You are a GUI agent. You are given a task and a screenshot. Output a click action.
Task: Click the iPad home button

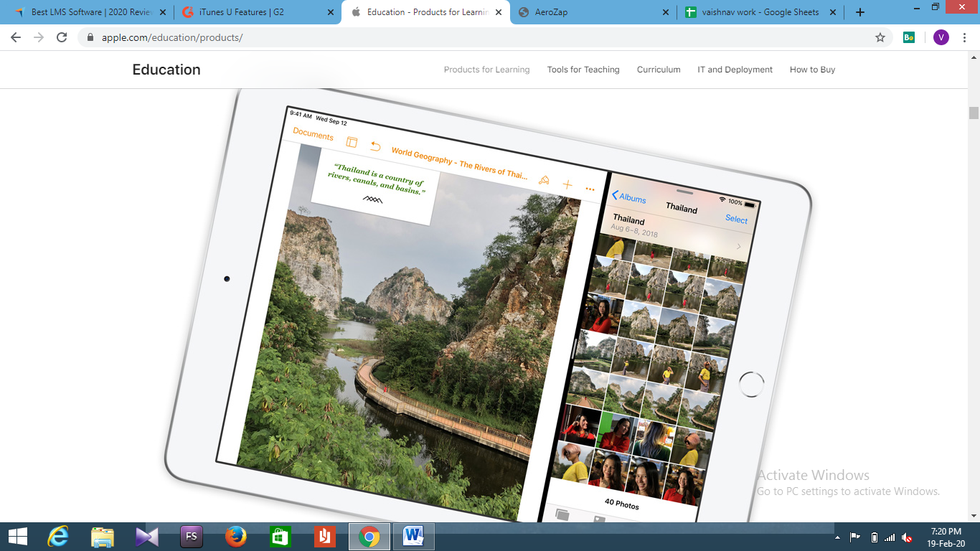point(751,385)
